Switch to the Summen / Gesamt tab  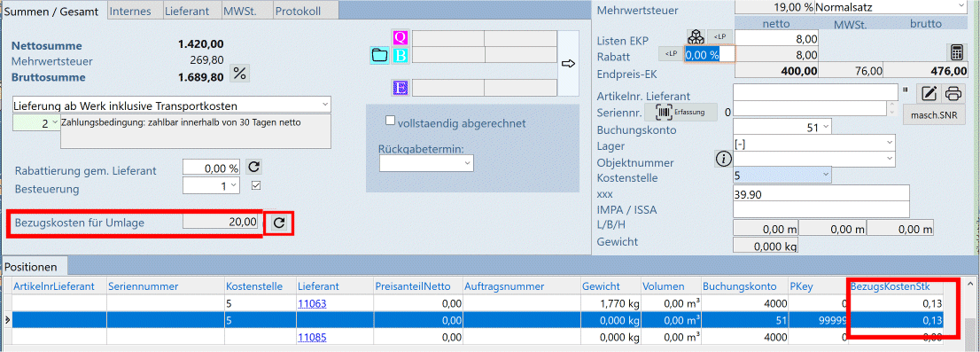click(x=52, y=12)
